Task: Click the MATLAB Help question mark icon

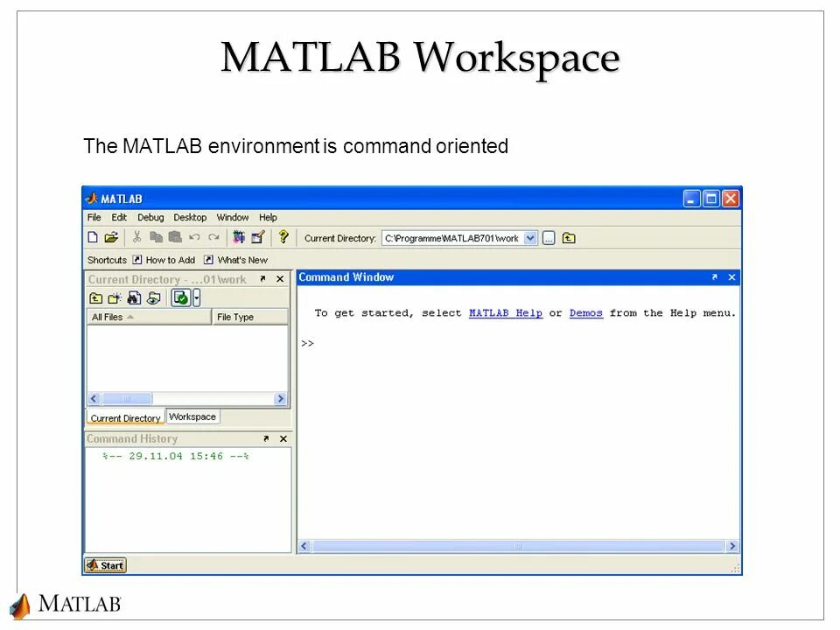Action: coord(283,237)
